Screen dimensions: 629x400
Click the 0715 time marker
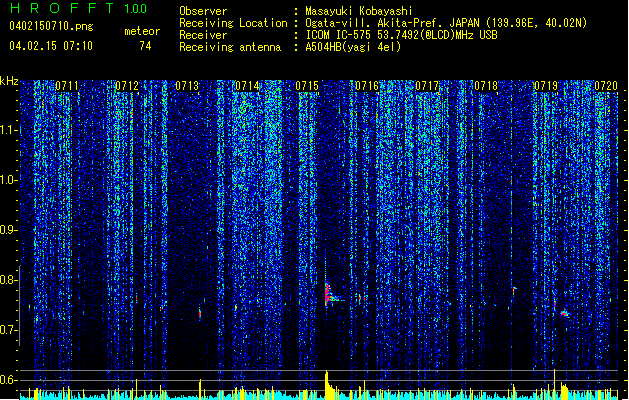[x=307, y=86]
